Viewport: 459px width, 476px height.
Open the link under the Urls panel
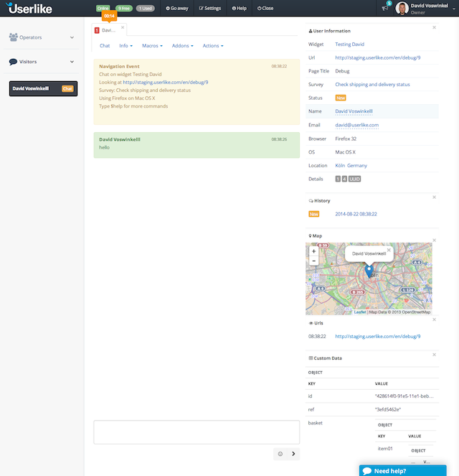coord(377,336)
